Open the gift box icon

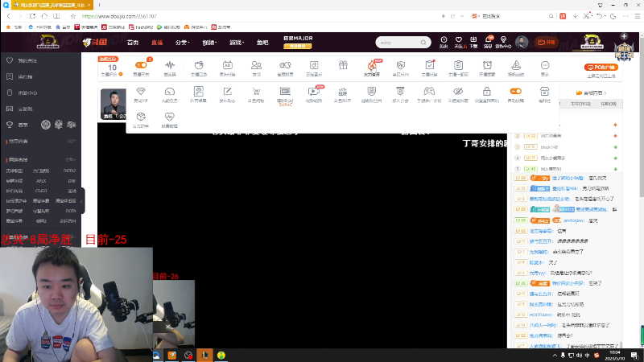tap(343, 65)
